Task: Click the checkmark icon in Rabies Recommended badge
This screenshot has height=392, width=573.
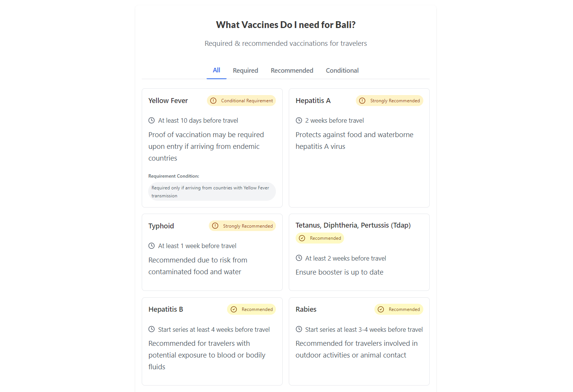Action: point(381,309)
